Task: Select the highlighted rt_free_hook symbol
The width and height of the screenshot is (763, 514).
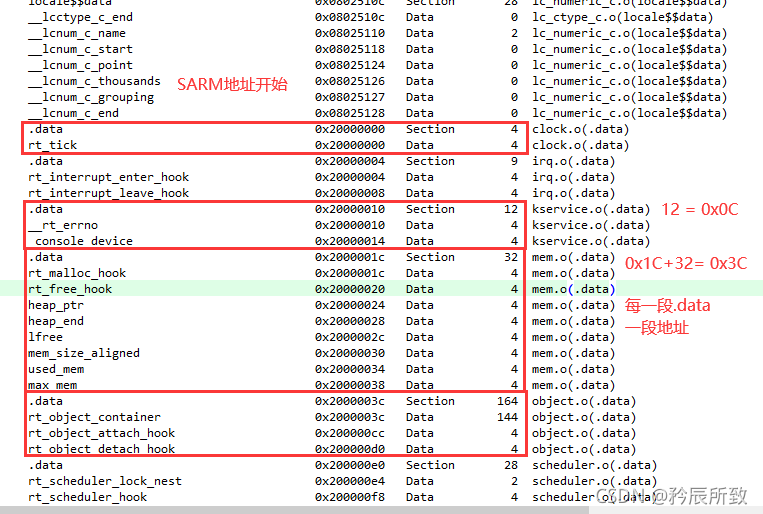Action: (70, 289)
